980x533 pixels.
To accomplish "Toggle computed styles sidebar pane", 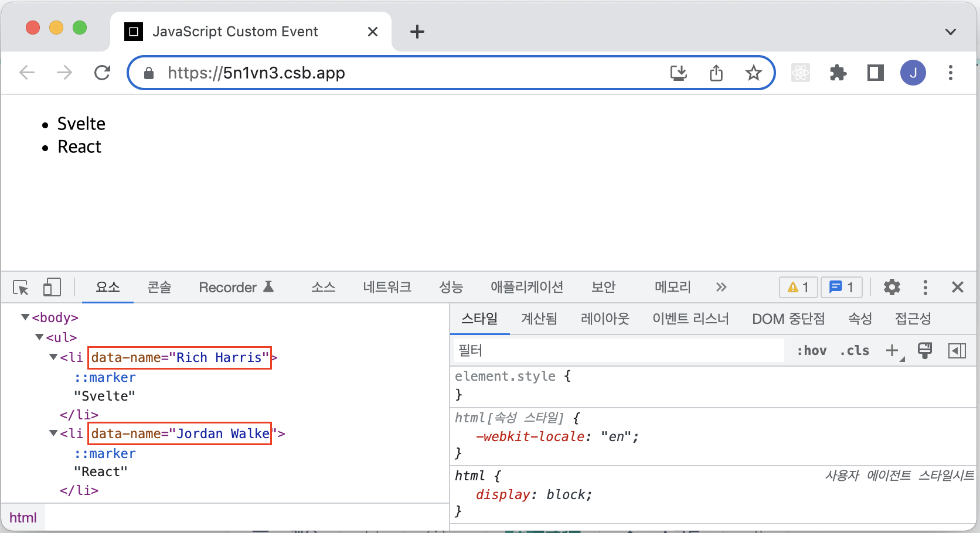I will [957, 350].
